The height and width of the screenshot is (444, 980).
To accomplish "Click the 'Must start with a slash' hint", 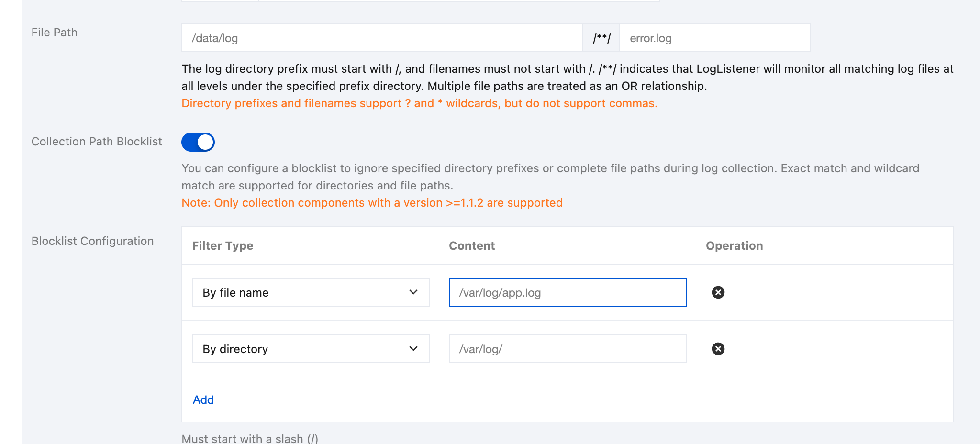I will [x=249, y=438].
